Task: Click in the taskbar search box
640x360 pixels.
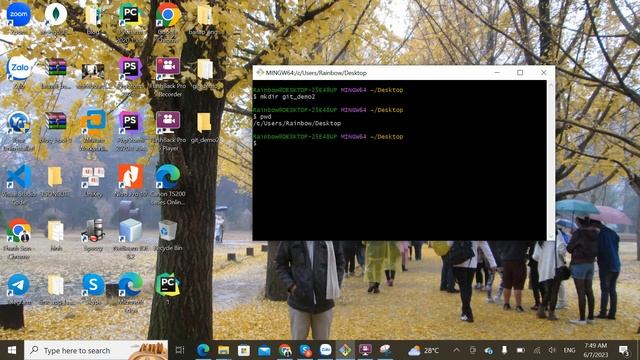Action: 96,350
